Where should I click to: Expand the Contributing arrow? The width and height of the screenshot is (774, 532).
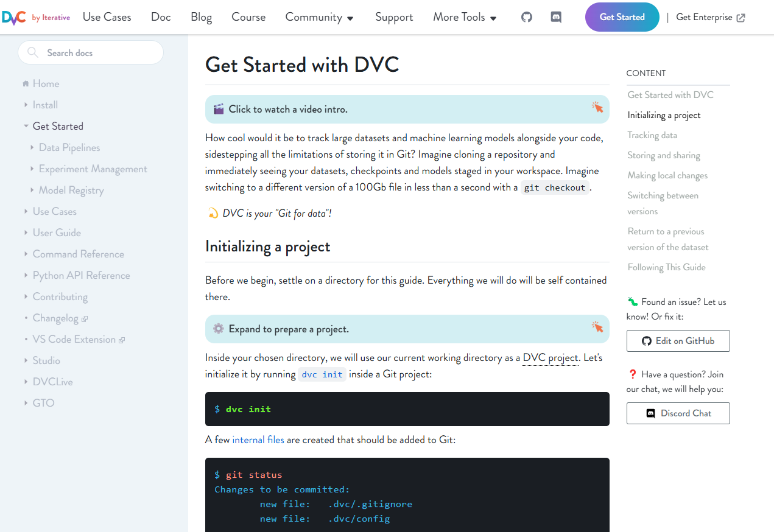pyautogui.click(x=26, y=296)
